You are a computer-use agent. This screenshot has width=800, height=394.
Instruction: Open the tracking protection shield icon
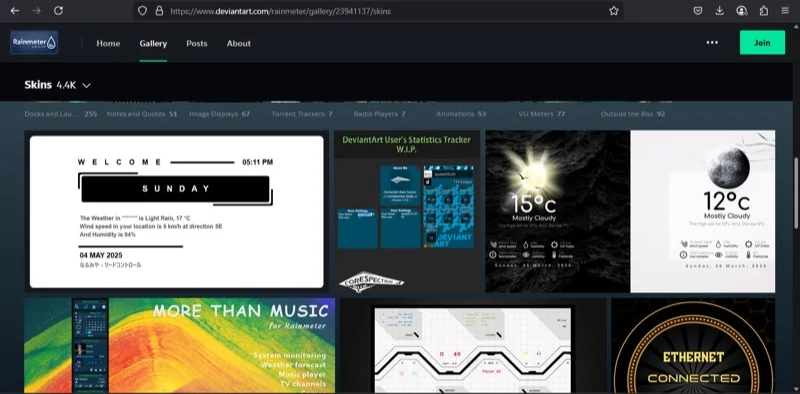[x=142, y=11]
